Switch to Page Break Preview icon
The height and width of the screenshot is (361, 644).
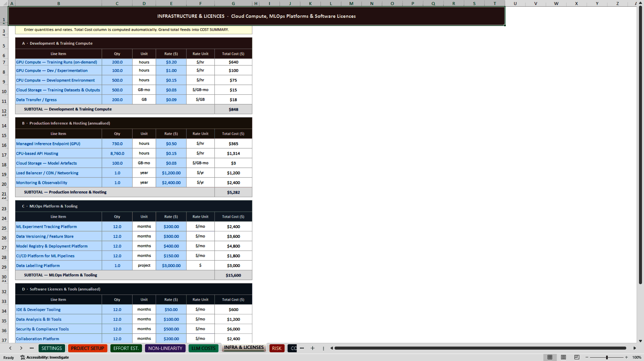click(x=577, y=357)
